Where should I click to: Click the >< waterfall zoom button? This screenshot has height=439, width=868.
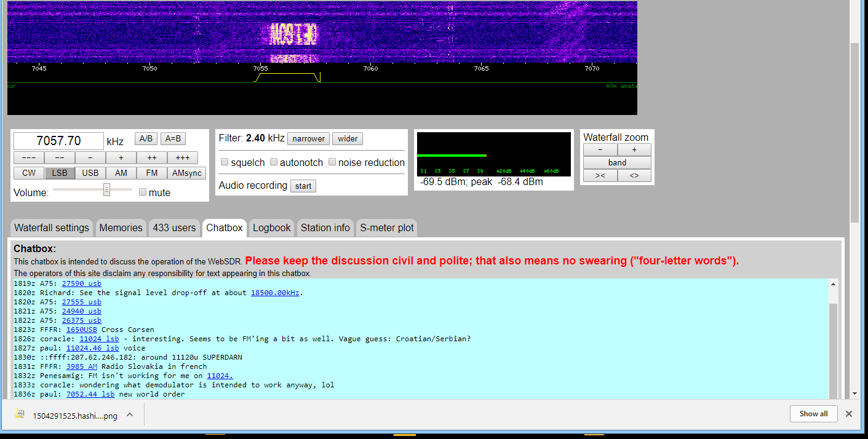pos(600,176)
